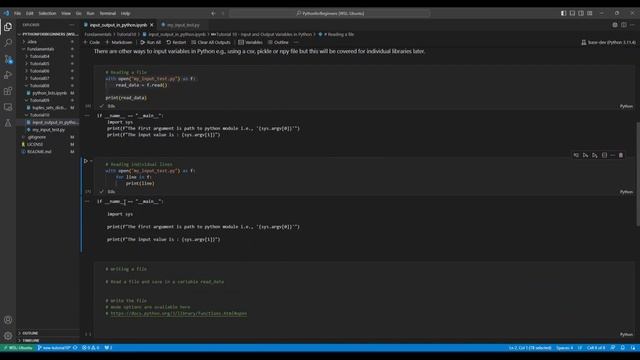Screen dimensions: 640x360
Task: Open the Terminal menu
Action: click(108, 13)
